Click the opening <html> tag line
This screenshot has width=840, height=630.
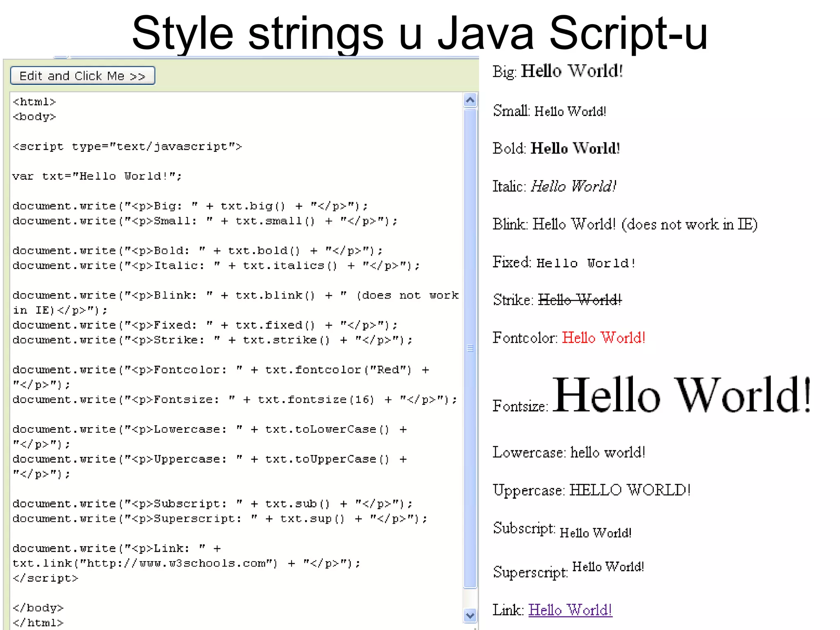tap(34, 102)
